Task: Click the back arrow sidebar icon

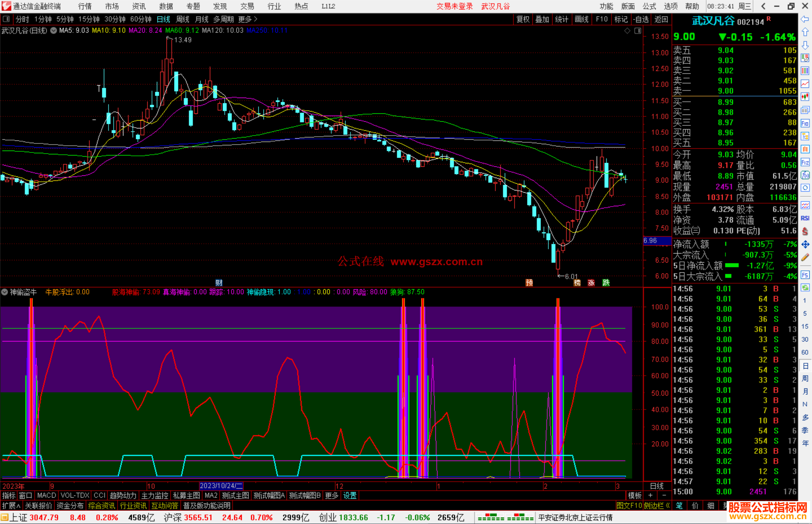Action: [805, 19]
